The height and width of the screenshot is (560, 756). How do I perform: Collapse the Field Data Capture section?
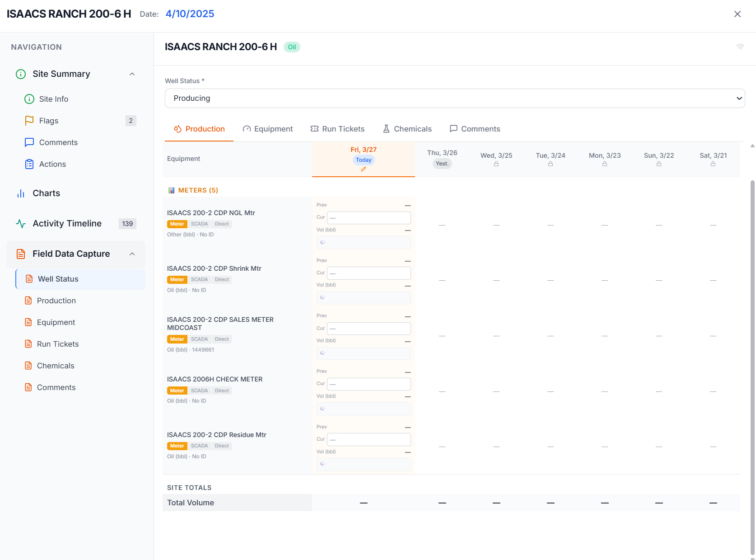pyautogui.click(x=132, y=254)
